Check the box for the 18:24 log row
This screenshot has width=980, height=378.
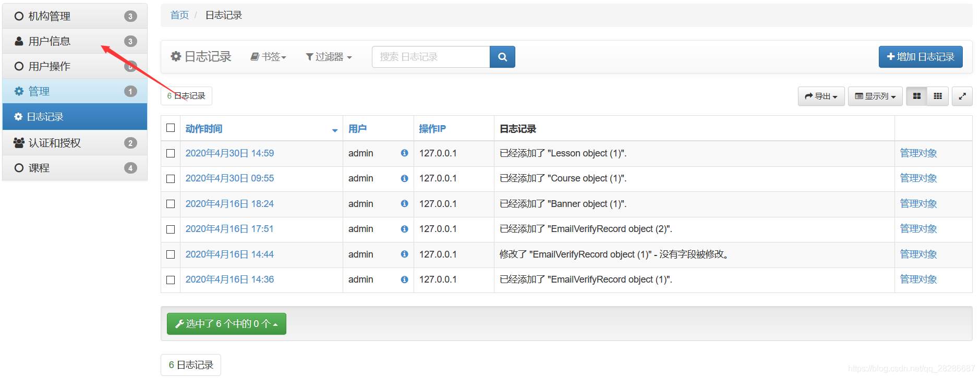[171, 204]
